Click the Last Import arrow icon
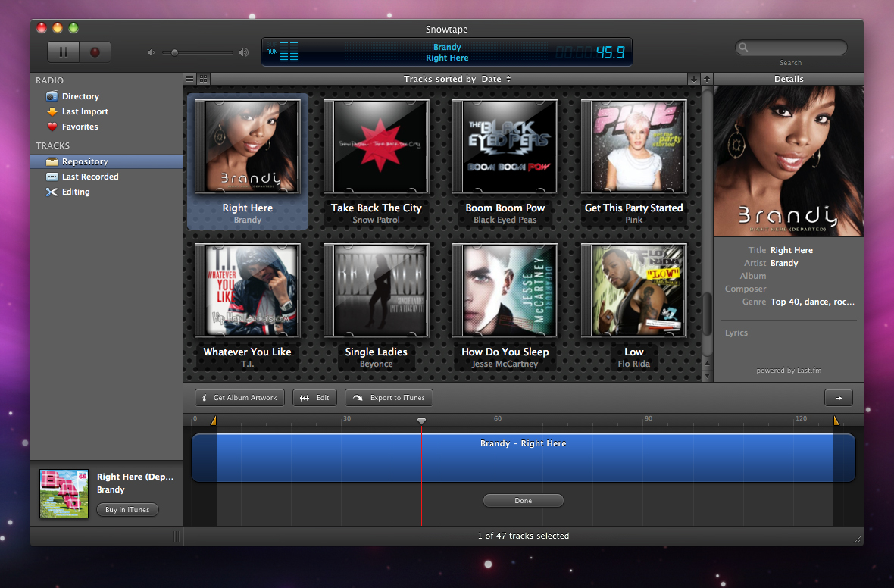894x588 pixels. coord(52,112)
